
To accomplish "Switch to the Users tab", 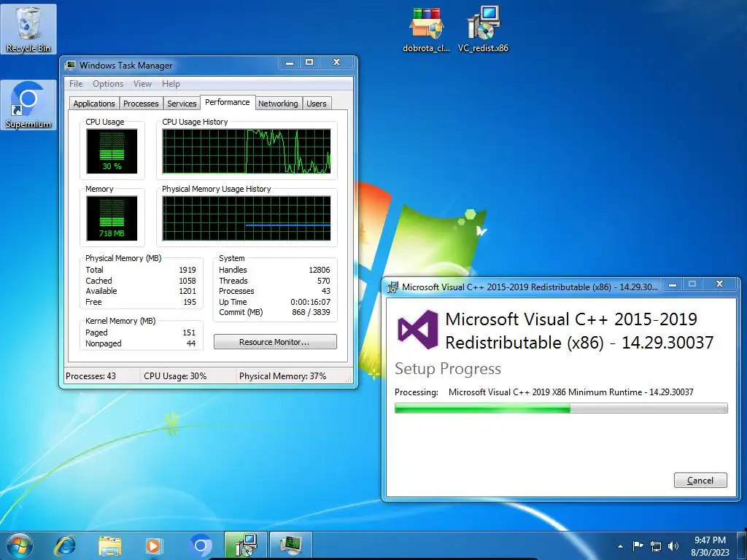I will pos(317,104).
